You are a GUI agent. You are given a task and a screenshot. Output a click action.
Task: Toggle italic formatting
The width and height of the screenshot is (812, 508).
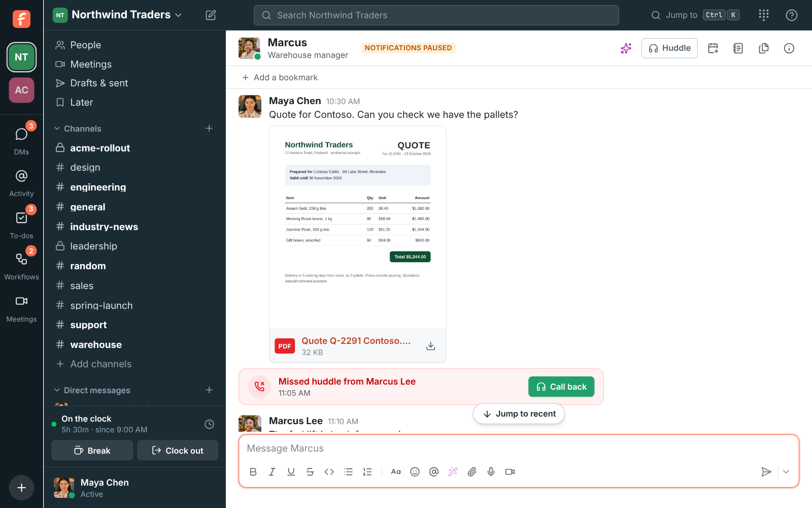272,472
